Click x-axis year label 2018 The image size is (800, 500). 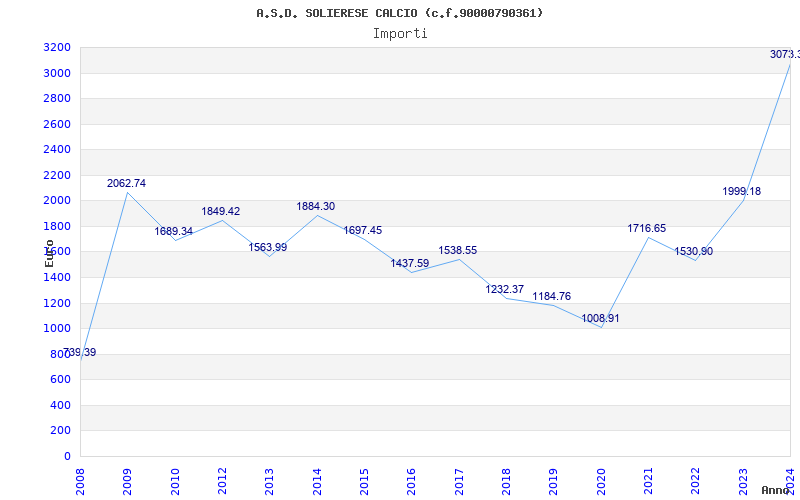click(x=506, y=482)
